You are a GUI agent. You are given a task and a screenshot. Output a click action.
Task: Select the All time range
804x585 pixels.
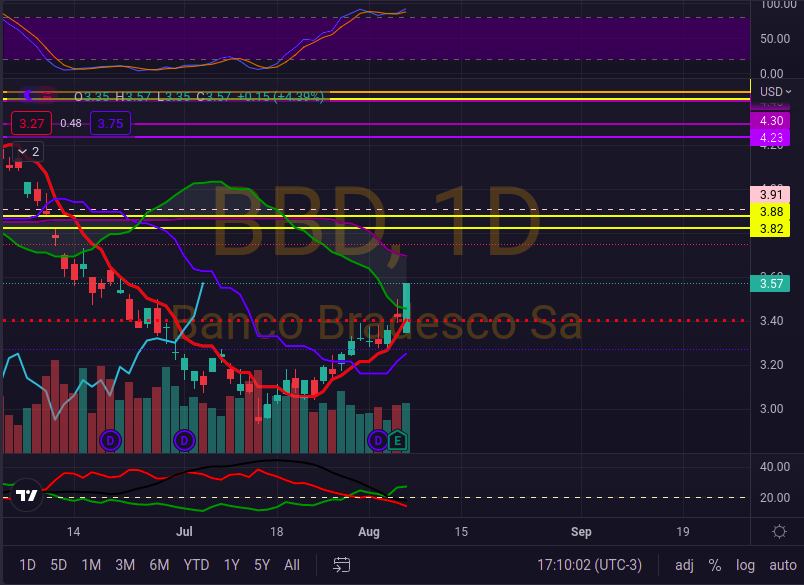click(x=292, y=565)
